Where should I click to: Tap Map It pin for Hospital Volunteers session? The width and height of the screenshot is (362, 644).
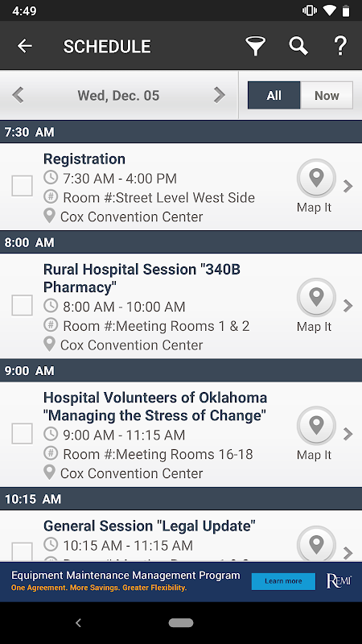click(x=316, y=426)
